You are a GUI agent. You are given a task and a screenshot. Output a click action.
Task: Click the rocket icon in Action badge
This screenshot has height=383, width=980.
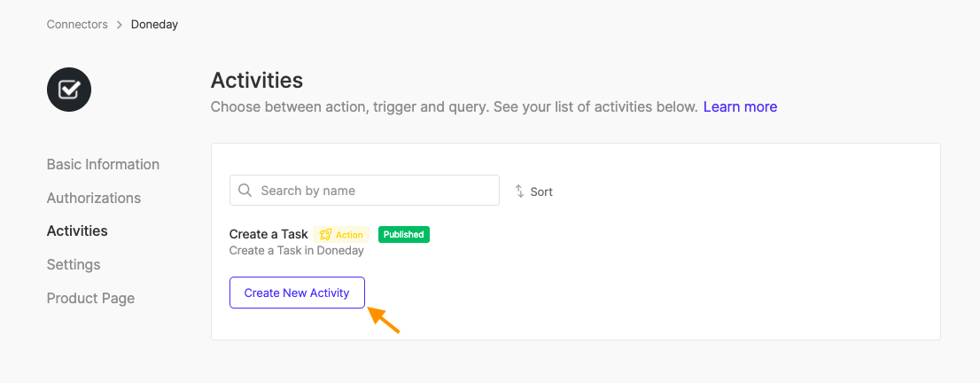pos(325,235)
